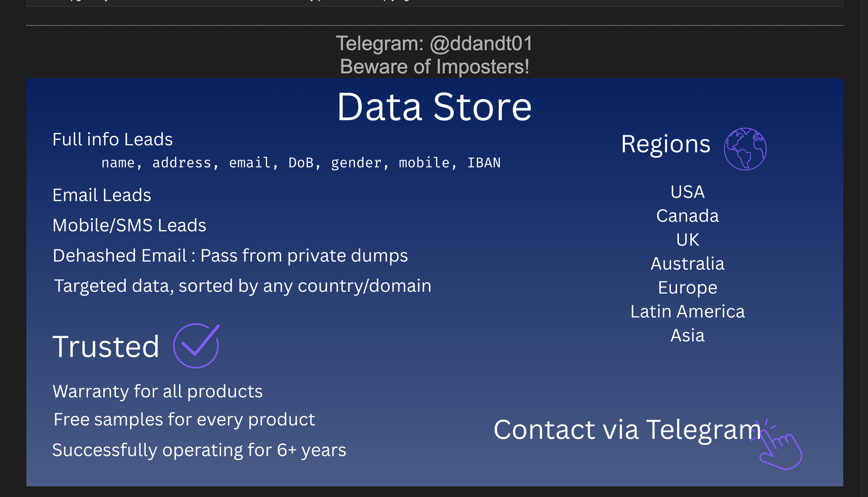Screen dimensions: 868x497
Task: Click the Email Leads entry
Action: pos(102,195)
